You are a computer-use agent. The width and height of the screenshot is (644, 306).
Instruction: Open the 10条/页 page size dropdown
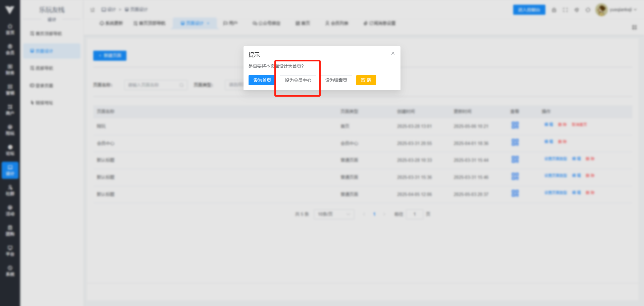[x=334, y=214]
